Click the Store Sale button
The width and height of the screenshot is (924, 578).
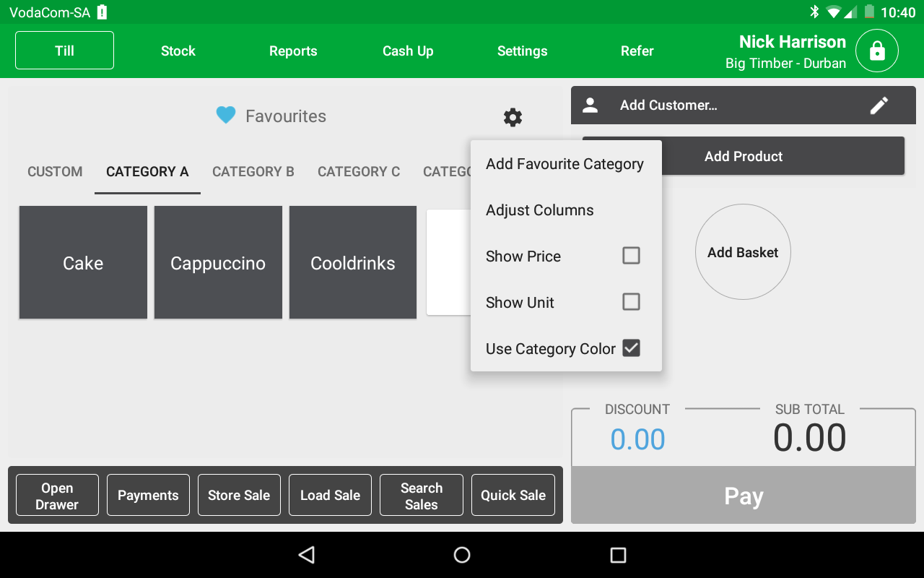pos(239,496)
